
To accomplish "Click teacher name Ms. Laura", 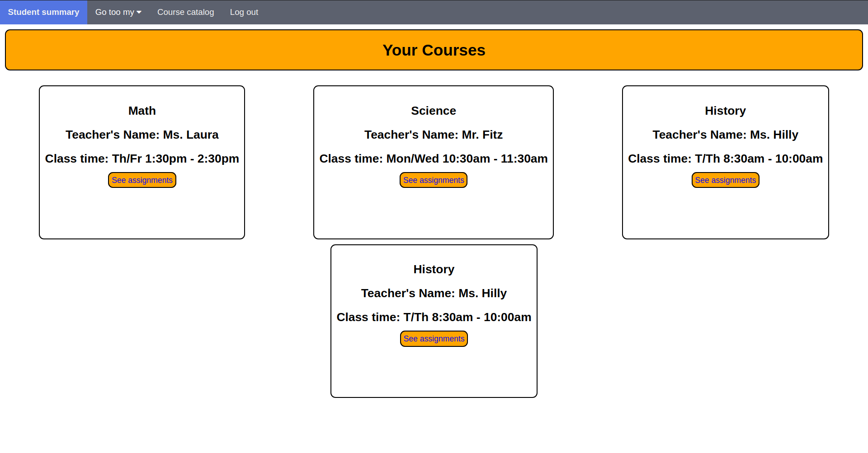I will [142, 135].
